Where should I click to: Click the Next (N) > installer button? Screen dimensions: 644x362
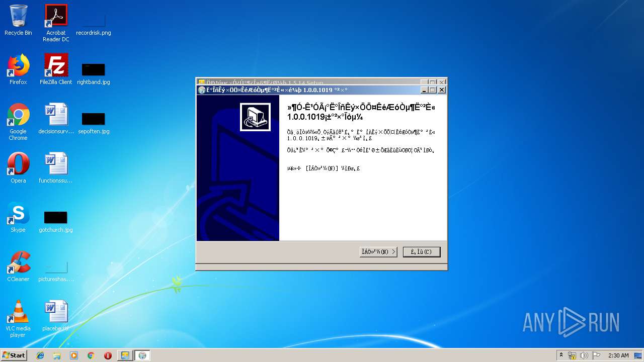[x=378, y=251]
